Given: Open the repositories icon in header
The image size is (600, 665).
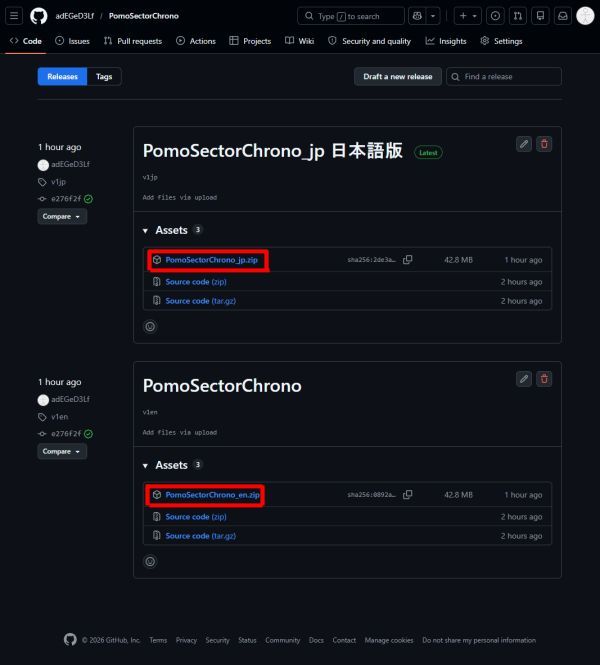Looking at the screenshot, I should point(540,16).
